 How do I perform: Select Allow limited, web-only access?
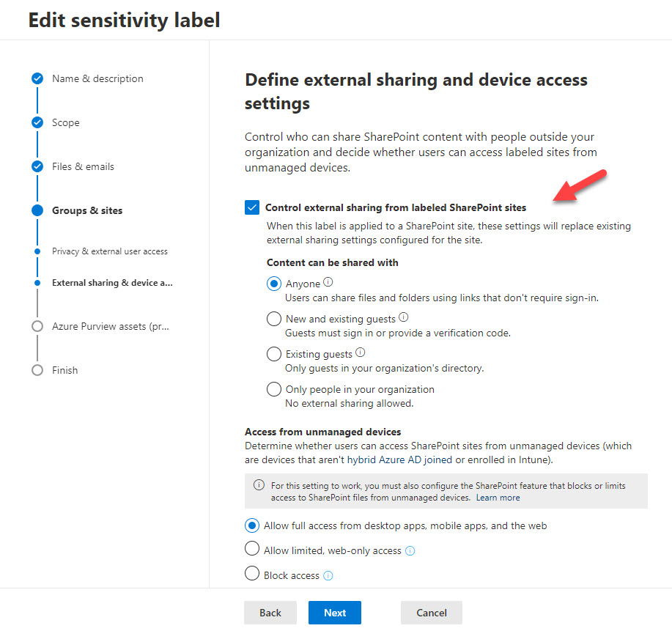point(252,550)
